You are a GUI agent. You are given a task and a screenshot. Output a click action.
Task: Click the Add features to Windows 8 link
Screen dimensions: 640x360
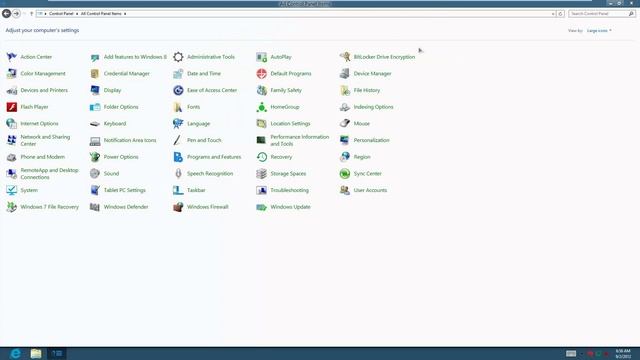[135, 57]
